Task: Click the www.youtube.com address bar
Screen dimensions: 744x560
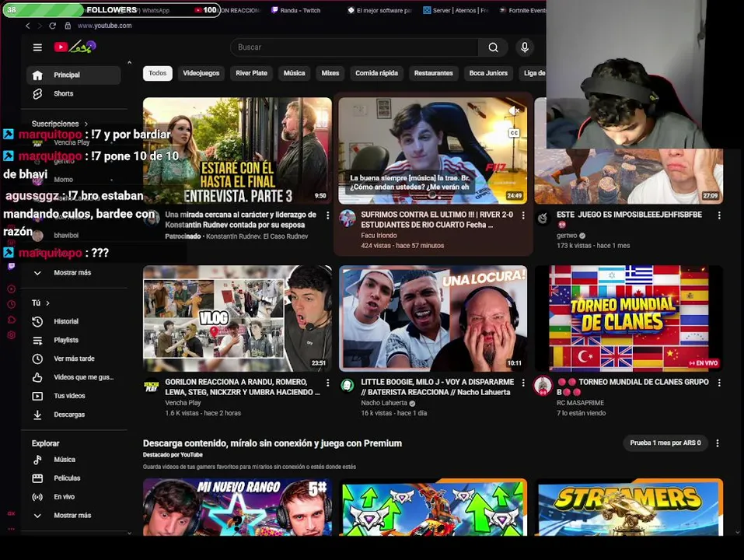Action: (x=104, y=26)
